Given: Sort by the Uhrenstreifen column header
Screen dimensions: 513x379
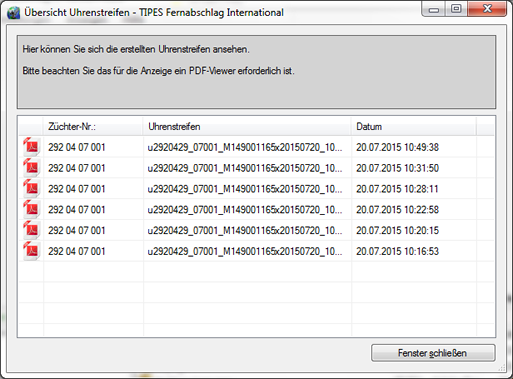Looking at the screenshot, I should [247, 127].
